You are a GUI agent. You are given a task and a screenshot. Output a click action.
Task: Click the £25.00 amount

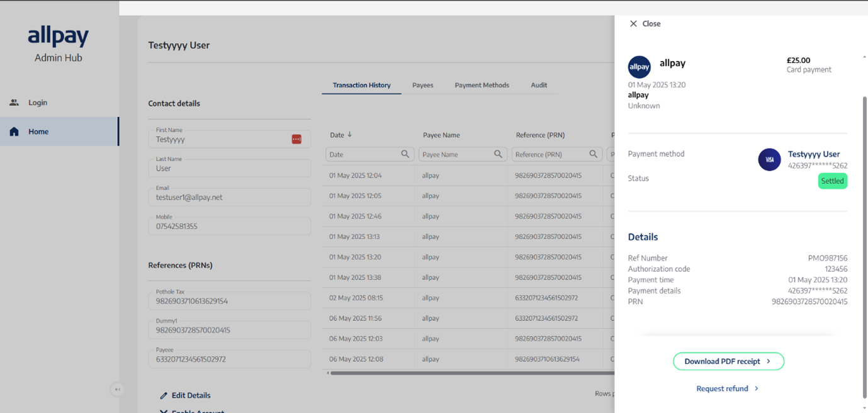tap(798, 60)
